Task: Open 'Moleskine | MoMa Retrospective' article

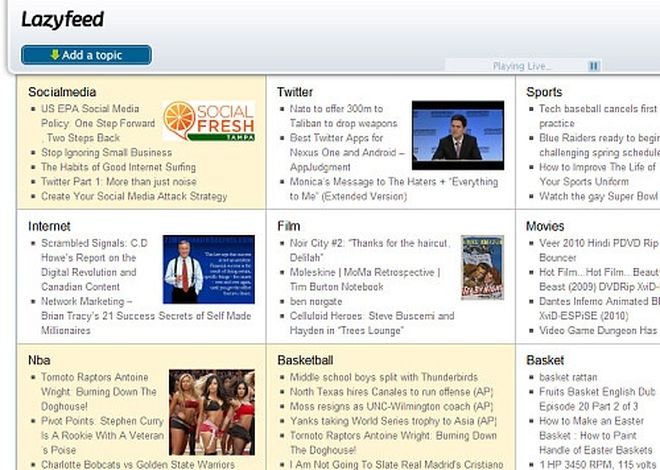Action: click(365, 279)
